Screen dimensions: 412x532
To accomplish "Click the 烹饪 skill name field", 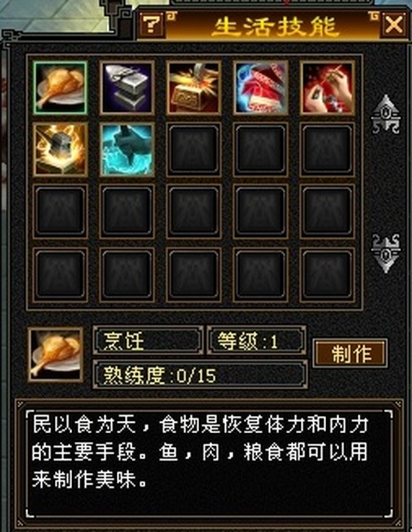I will 148,340.
